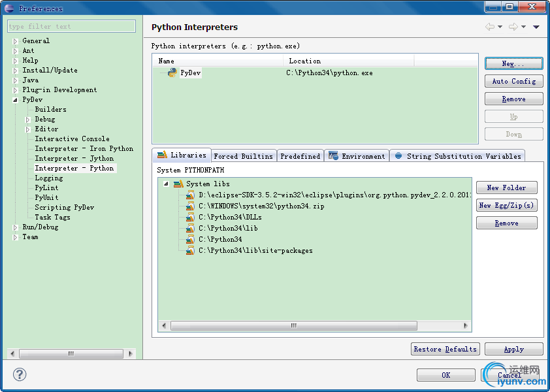Collapse the System libs node
Viewport: 550px width, 392px height.
(x=167, y=184)
